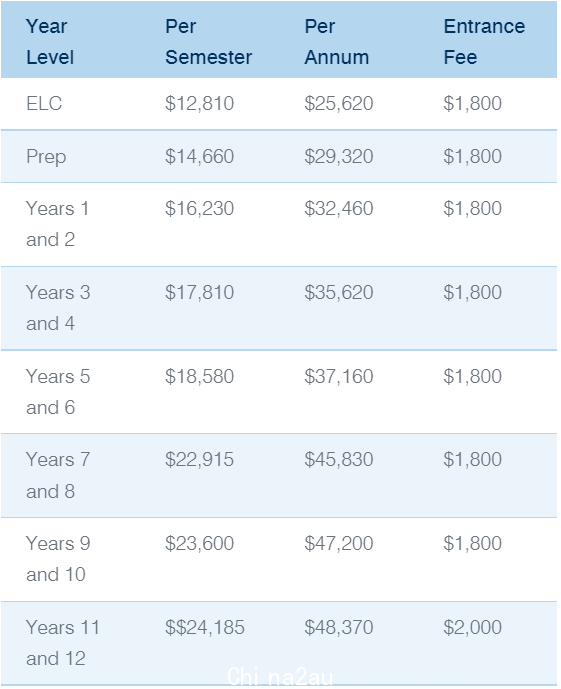Click the $$24,185 semester fee value
This screenshot has width=561, height=689.
click(205, 627)
